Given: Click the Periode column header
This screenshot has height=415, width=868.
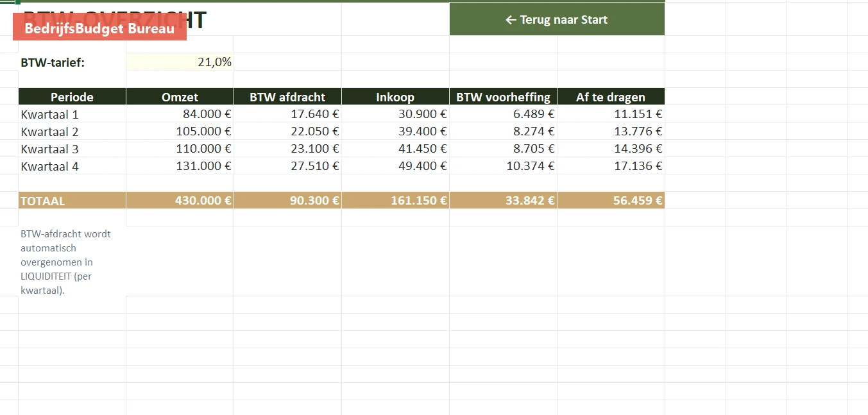Looking at the screenshot, I should click(x=72, y=97).
